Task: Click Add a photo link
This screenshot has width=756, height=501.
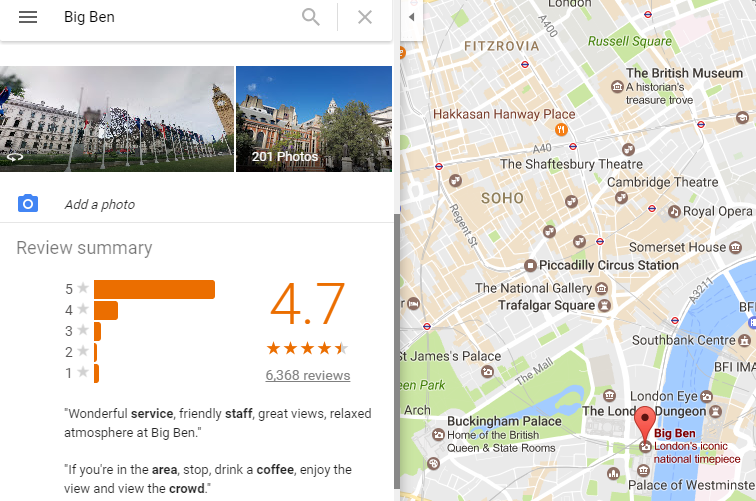Action: (x=100, y=204)
